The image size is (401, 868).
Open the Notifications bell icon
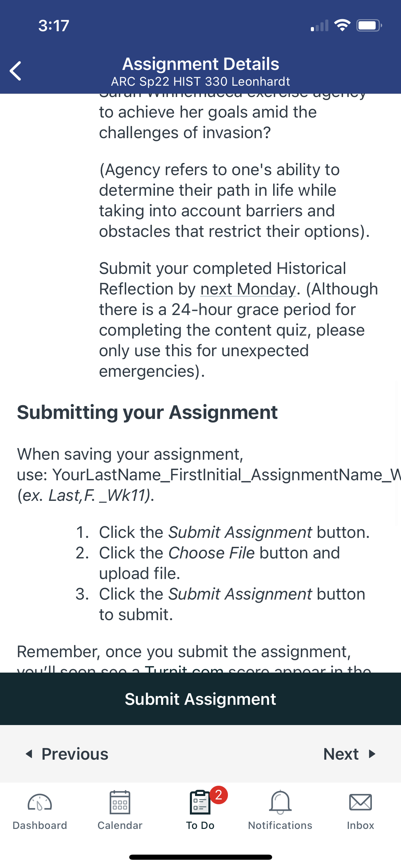[x=280, y=802]
